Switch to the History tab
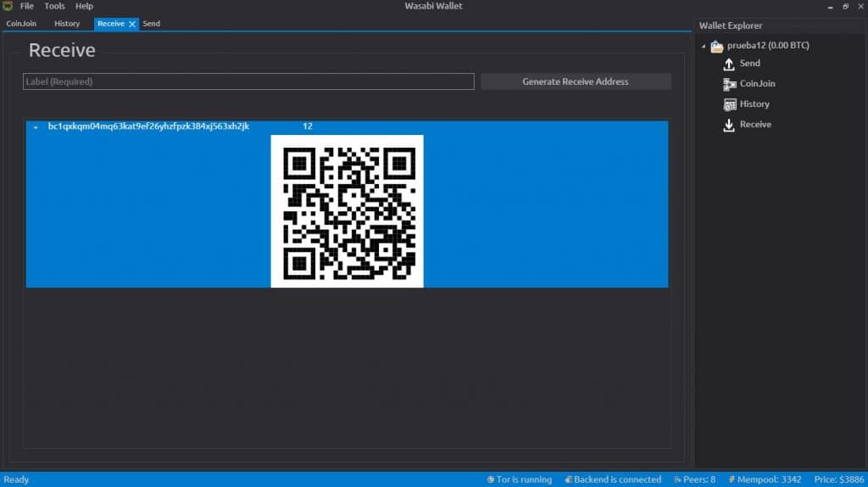Screen dimensions: 868x487 (x=67, y=24)
